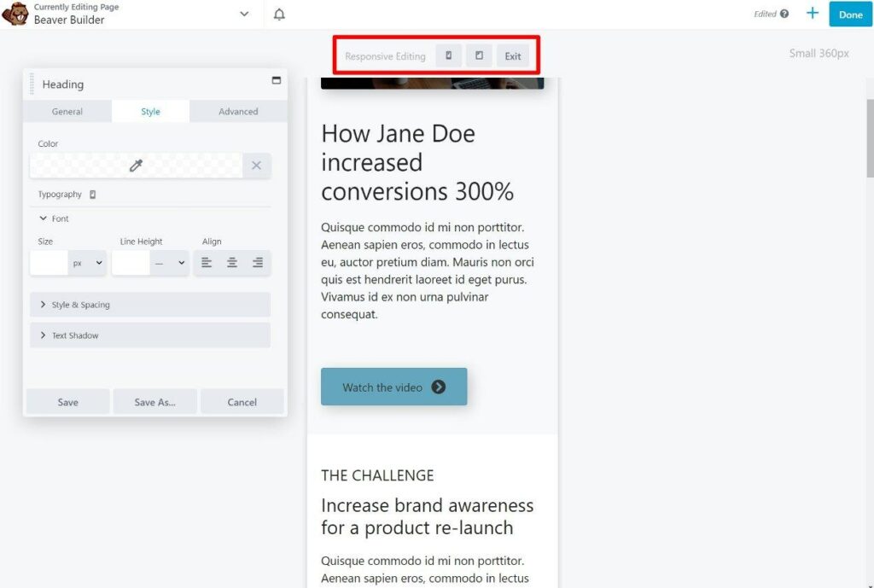Open the font size unit dropdown
This screenshot has height=588, width=874.
pyautogui.click(x=87, y=263)
